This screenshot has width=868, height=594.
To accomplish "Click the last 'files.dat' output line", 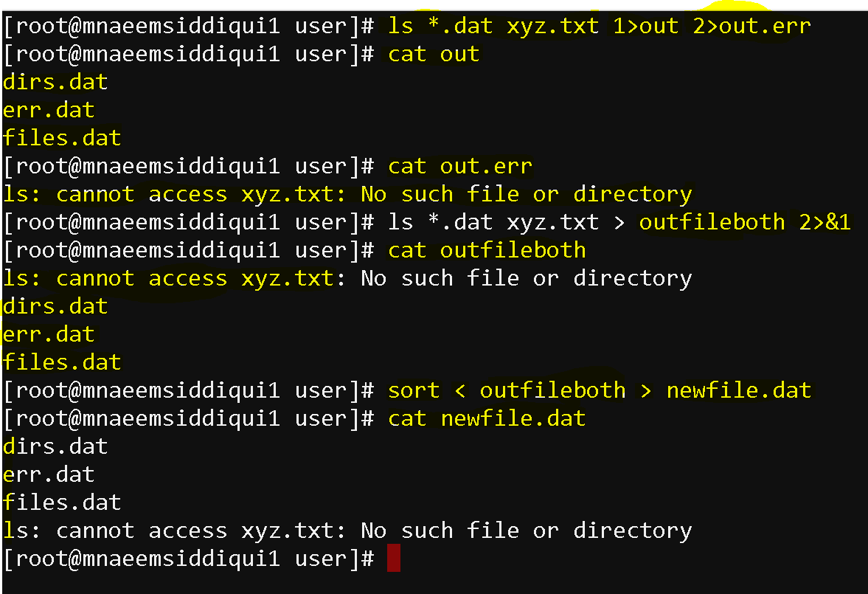I will click(62, 503).
